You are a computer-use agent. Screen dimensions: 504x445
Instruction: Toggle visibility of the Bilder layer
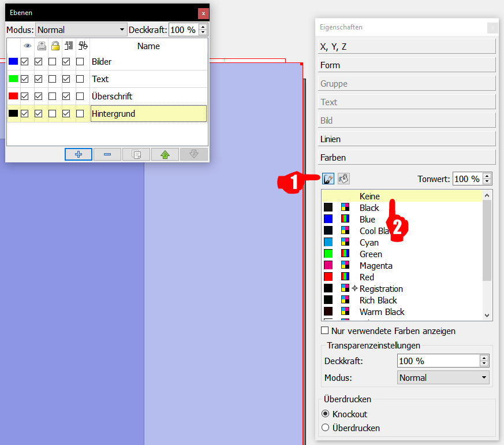tap(25, 62)
